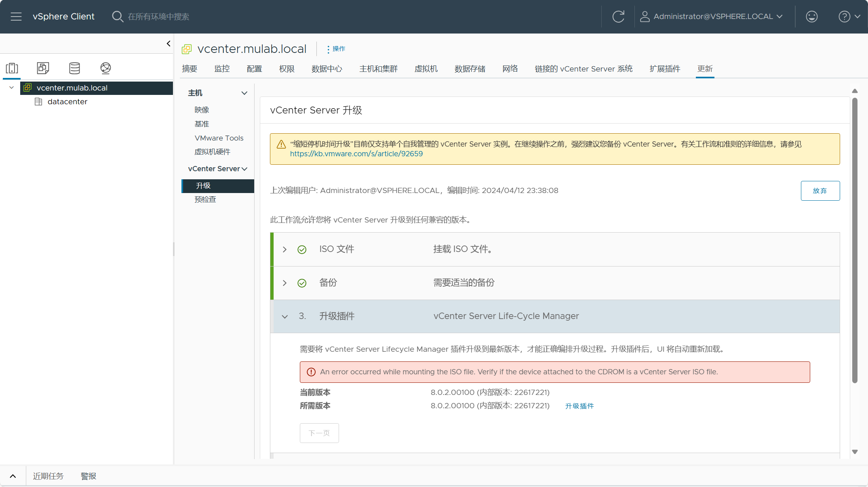Collapse the vCenter Server sidebar section
868x487 pixels.
244,169
